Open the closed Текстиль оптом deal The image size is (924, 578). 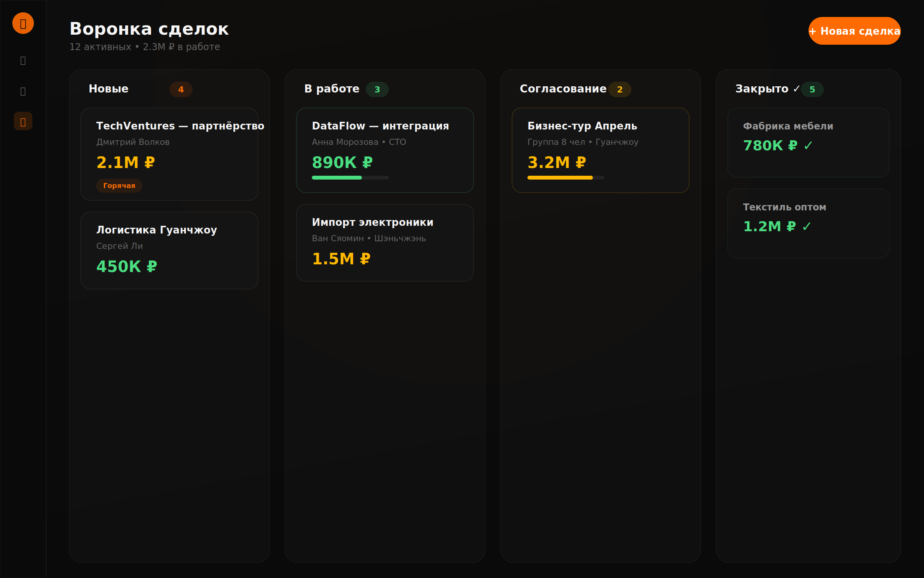pyautogui.click(x=808, y=223)
